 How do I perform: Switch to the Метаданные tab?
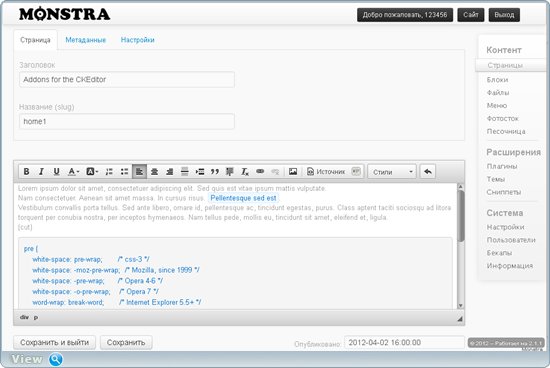[86, 40]
